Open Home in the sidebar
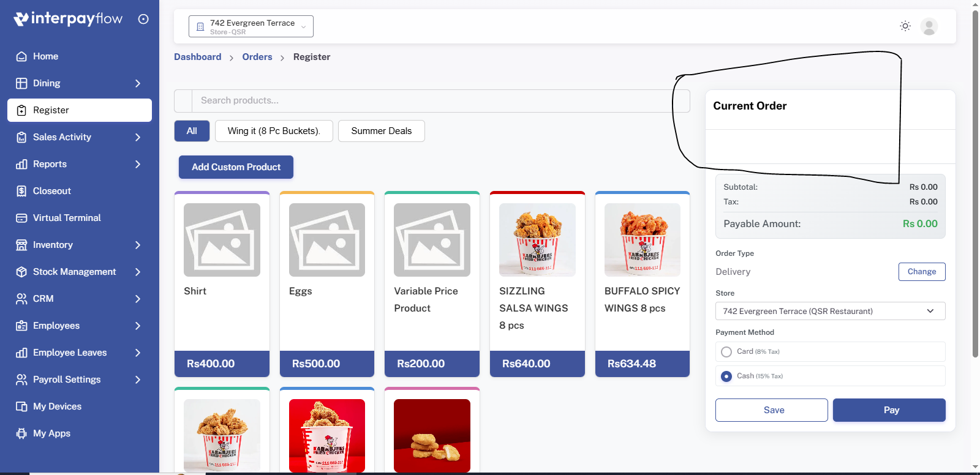 [x=80, y=56]
